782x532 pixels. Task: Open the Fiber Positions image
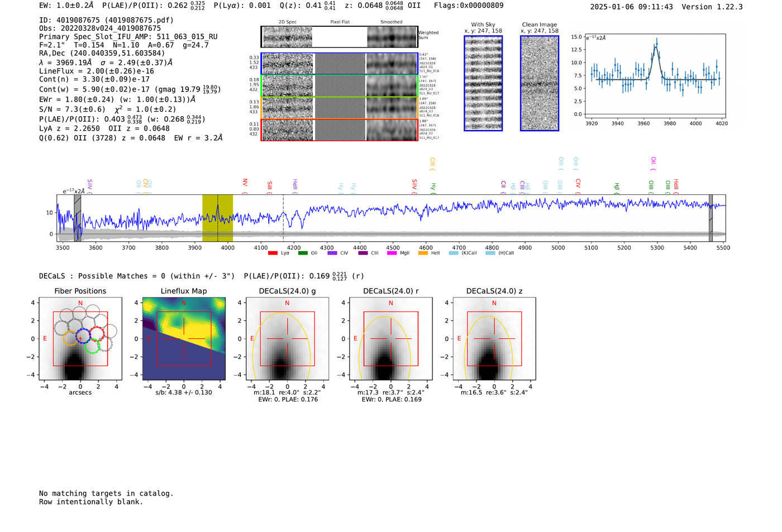point(80,339)
